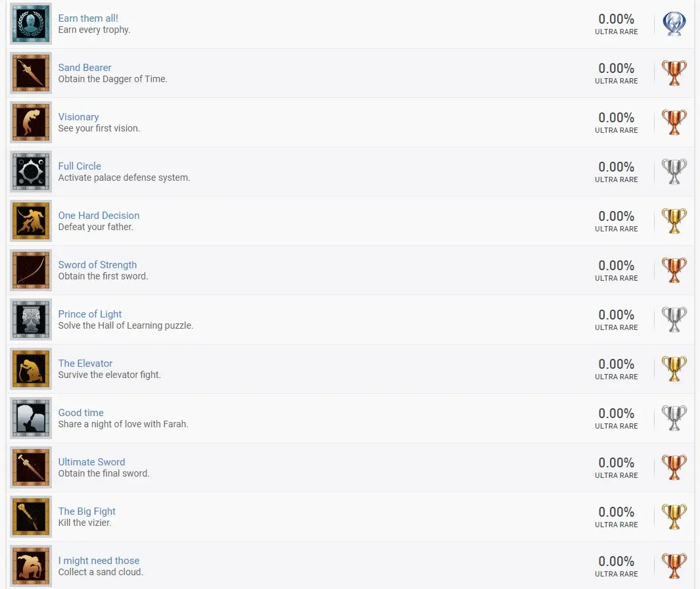The image size is (700, 589).
Task: Click the gold trophy icon for The Elevator
Action: click(x=674, y=369)
